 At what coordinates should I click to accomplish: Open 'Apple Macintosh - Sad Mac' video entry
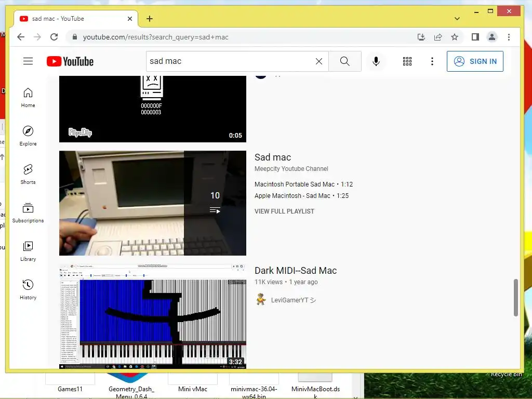(x=302, y=196)
